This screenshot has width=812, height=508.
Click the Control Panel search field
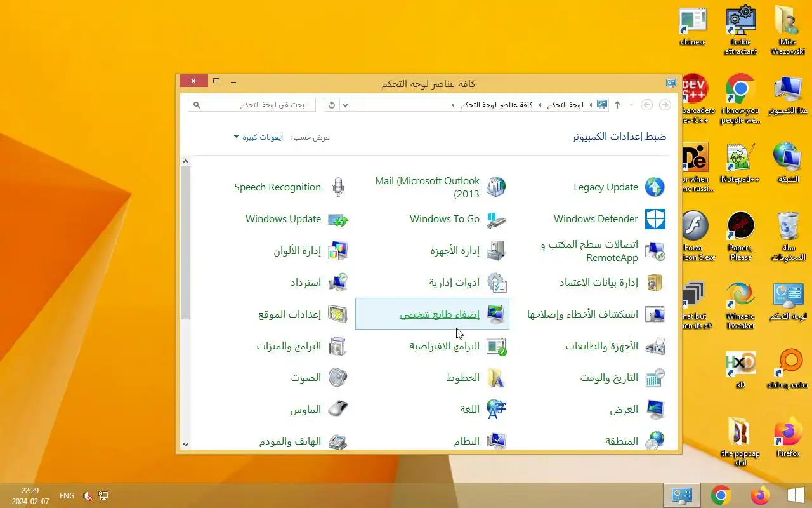252,105
